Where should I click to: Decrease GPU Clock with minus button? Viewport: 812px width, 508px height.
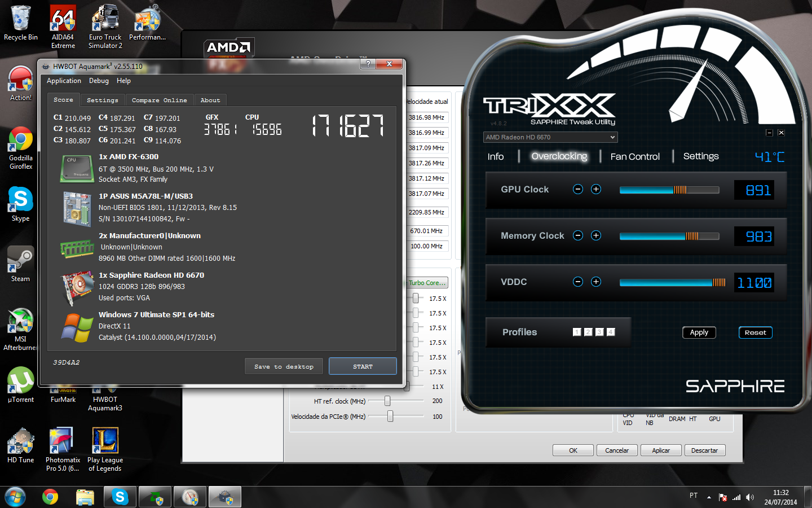click(578, 189)
